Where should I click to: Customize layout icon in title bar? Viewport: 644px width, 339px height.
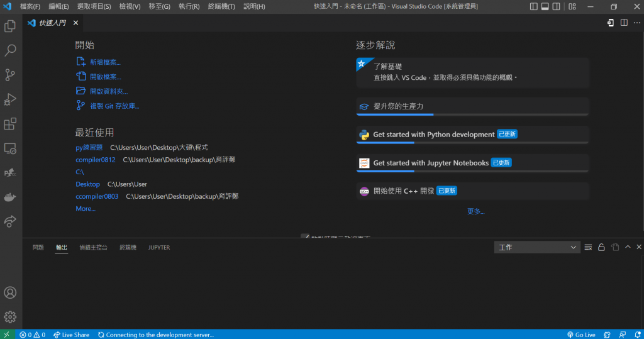[x=572, y=6]
